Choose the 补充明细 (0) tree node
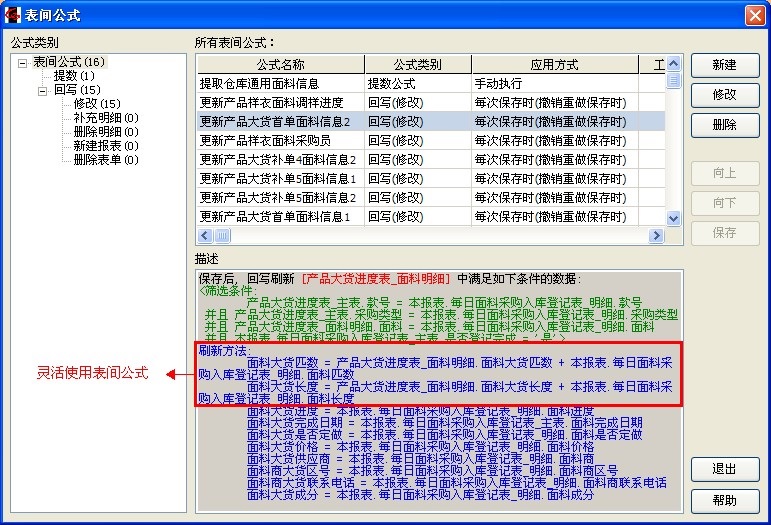The height and width of the screenshot is (525, 771). coord(105,118)
